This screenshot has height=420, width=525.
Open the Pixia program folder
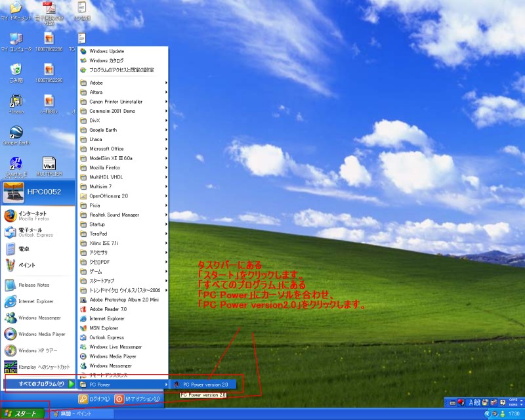pos(123,205)
